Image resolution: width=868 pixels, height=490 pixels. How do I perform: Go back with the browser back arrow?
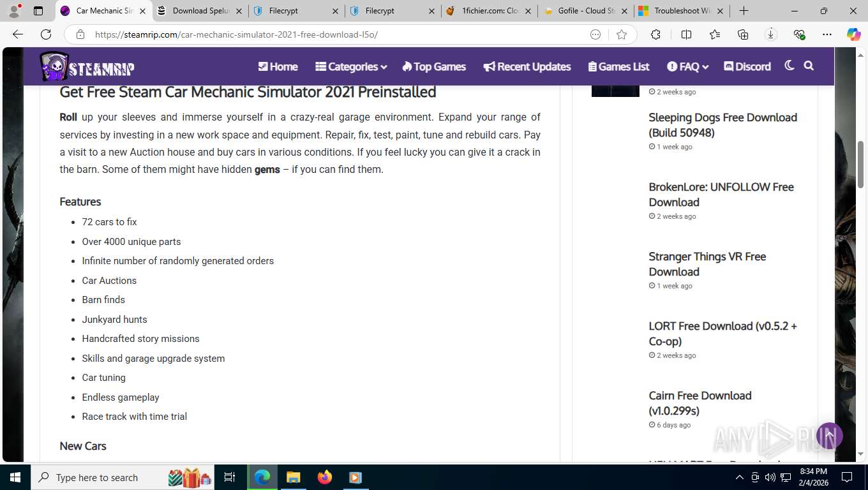click(18, 34)
